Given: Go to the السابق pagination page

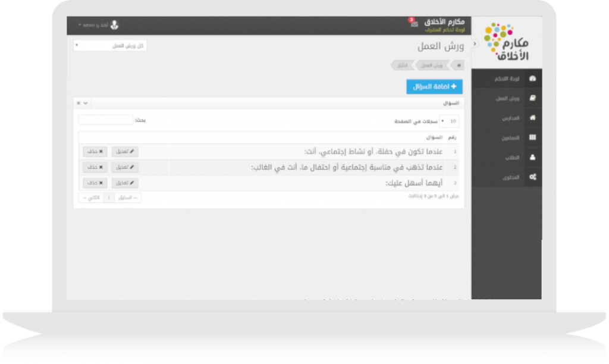Looking at the screenshot, I should (128, 197).
